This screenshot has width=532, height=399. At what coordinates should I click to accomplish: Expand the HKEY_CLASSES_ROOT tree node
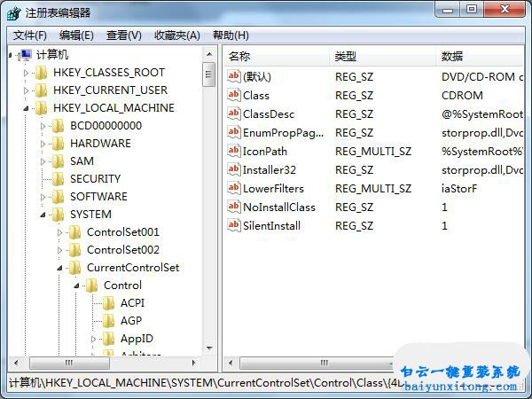coord(26,73)
